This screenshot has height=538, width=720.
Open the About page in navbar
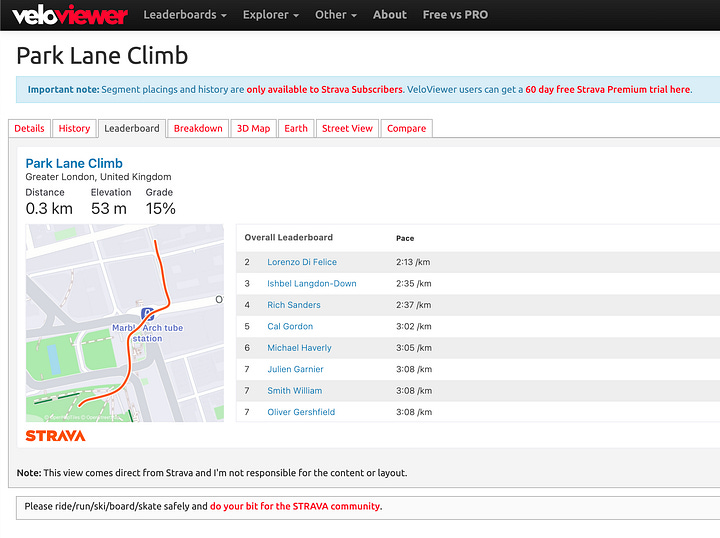point(389,15)
